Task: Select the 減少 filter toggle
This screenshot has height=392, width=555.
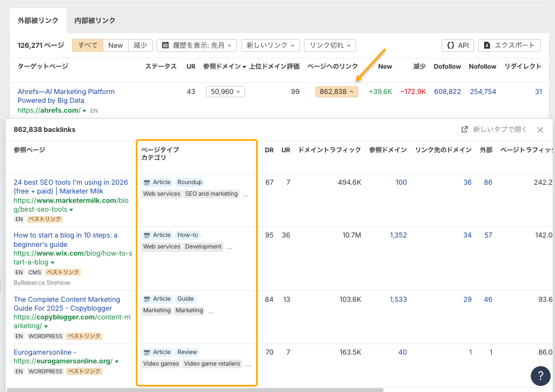Action: point(140,45)
